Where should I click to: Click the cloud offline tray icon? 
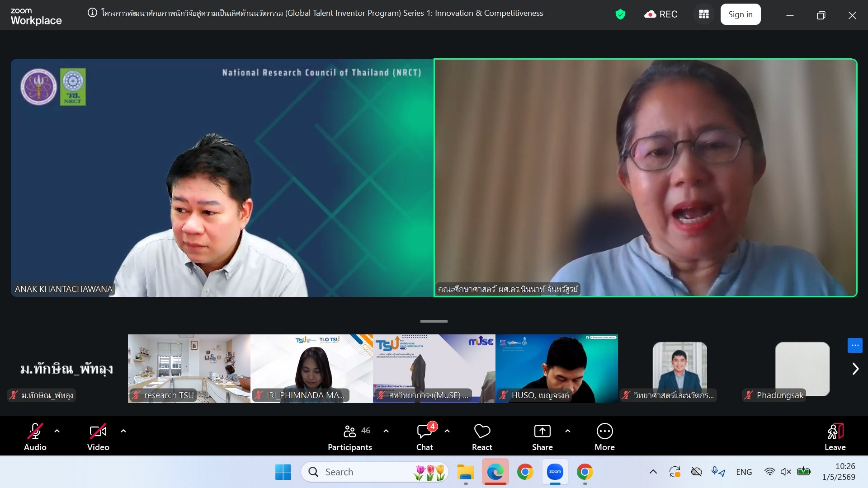pos(697,472)
